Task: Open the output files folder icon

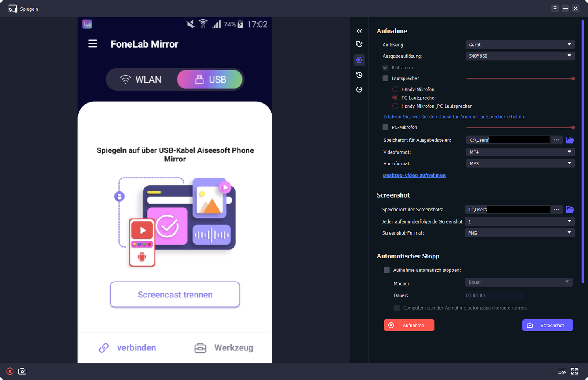Action: point(570,140)
